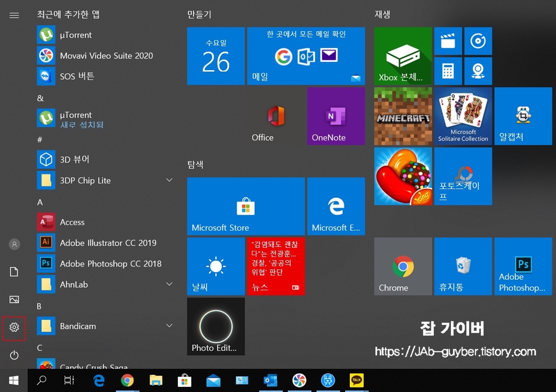556x392 pixels.
Task: Open Chrome from the taskbar
Action: [127, 381]
